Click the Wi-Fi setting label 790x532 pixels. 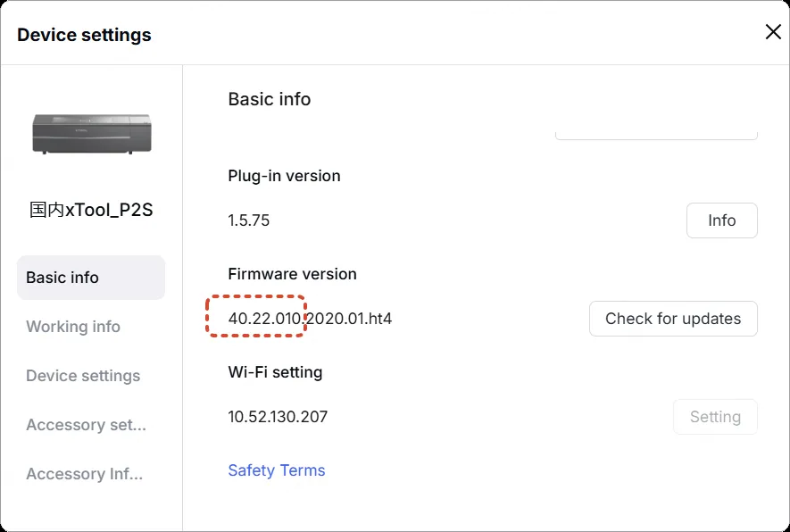275,372
